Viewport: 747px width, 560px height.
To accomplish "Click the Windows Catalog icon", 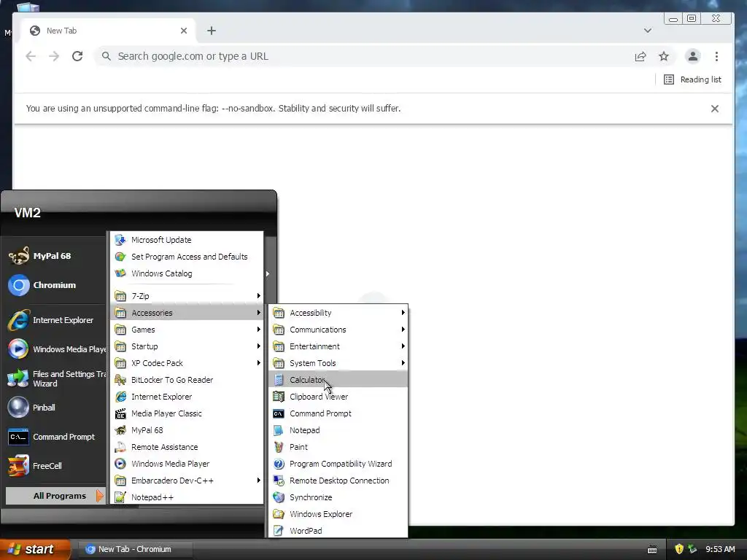I will (x=120, y=273).
